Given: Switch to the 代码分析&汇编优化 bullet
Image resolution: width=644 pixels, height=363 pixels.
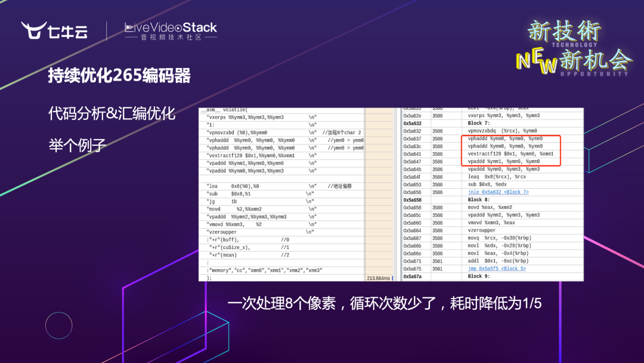Looking at the screenshot, I should [111, 113].
